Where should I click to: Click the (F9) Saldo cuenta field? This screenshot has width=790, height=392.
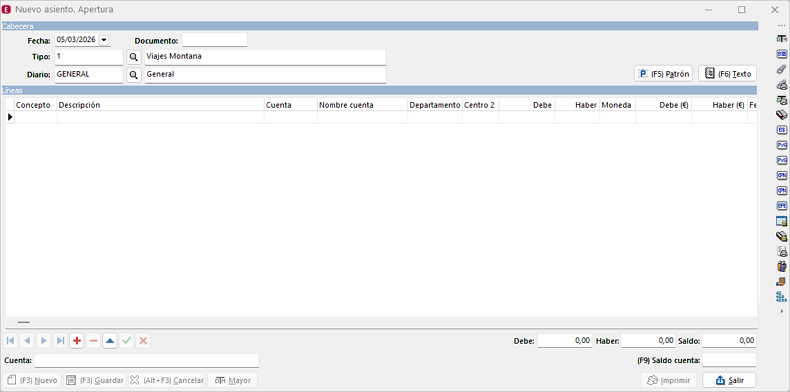pos(729,360)
